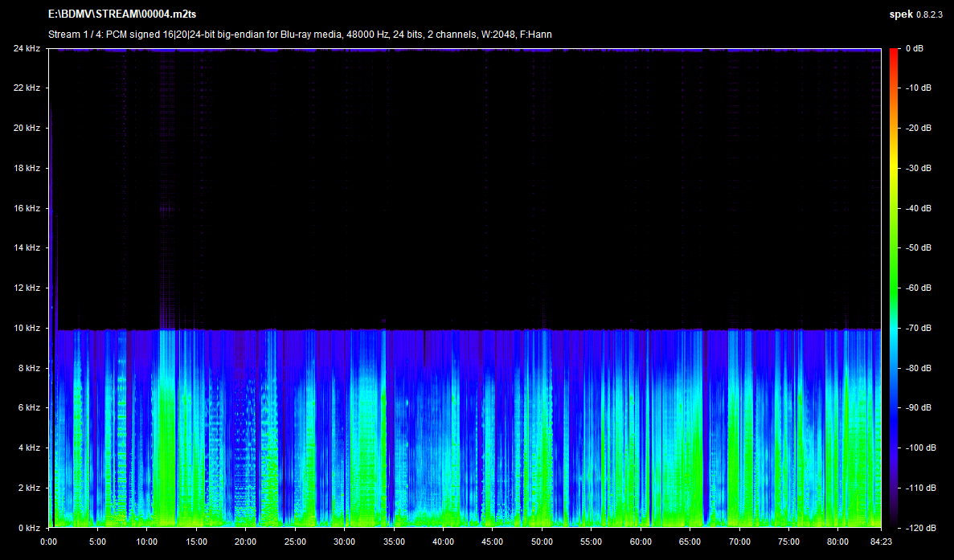Screen dimensions: 954x560
Task: Click the 10 kHz cutoff edge in spectrogram
Action: (466, 329)
